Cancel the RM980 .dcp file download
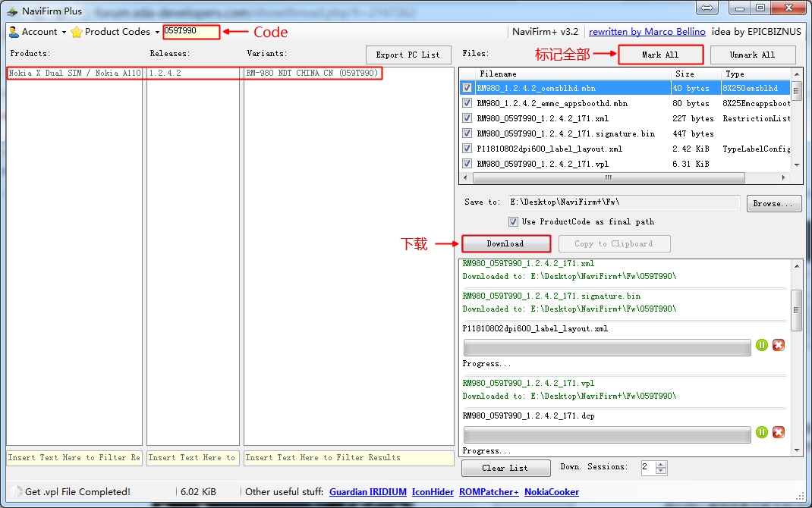Screen dimensions: 812x508 coord(778,432)
